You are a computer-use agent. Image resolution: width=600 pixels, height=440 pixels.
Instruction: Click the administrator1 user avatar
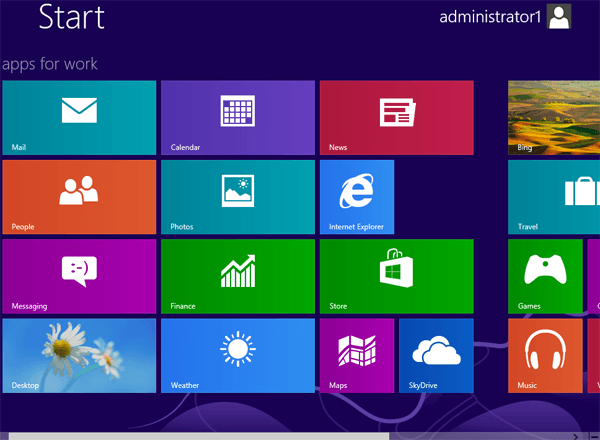[x=559, y=16]
